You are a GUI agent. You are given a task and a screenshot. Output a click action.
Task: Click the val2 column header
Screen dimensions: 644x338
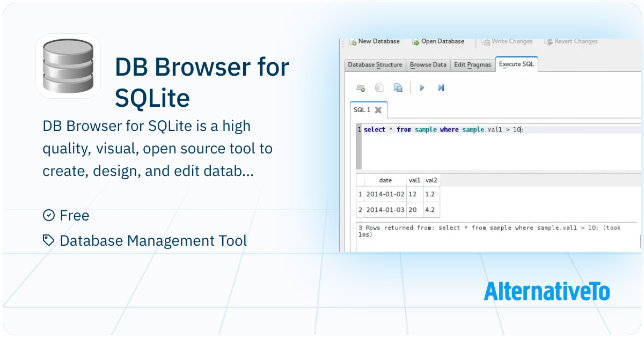point(431,181)
